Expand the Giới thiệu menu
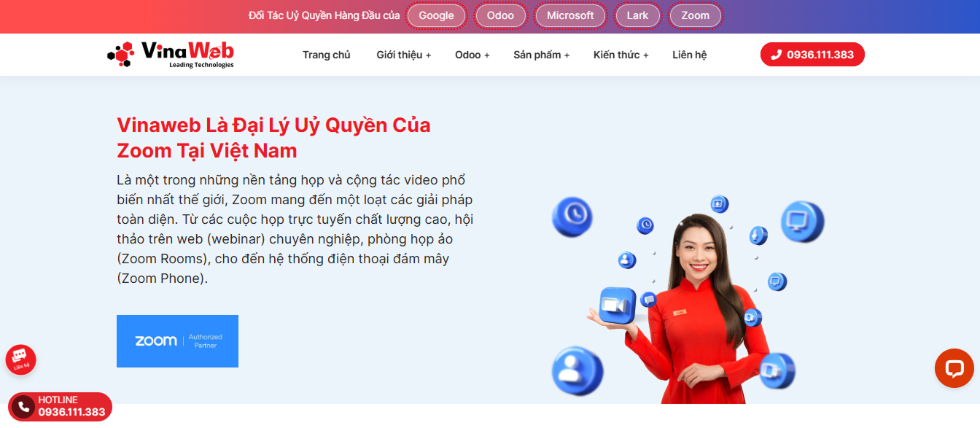 [403, 55]
